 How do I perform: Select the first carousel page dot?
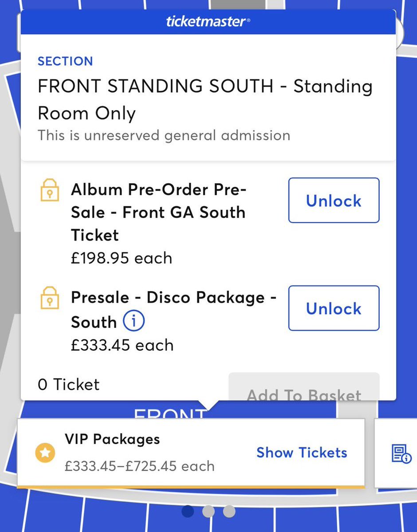pos(188,511)
